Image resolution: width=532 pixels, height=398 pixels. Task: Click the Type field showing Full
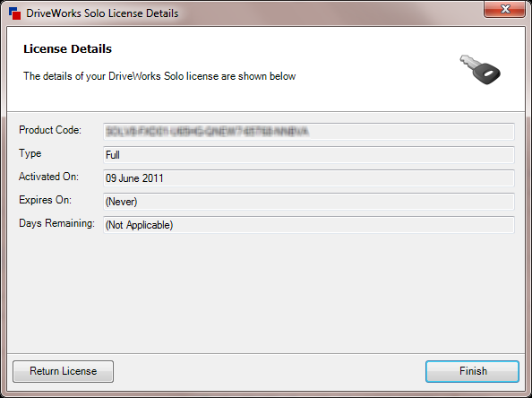pyautogui.click(x=309, y=155)
